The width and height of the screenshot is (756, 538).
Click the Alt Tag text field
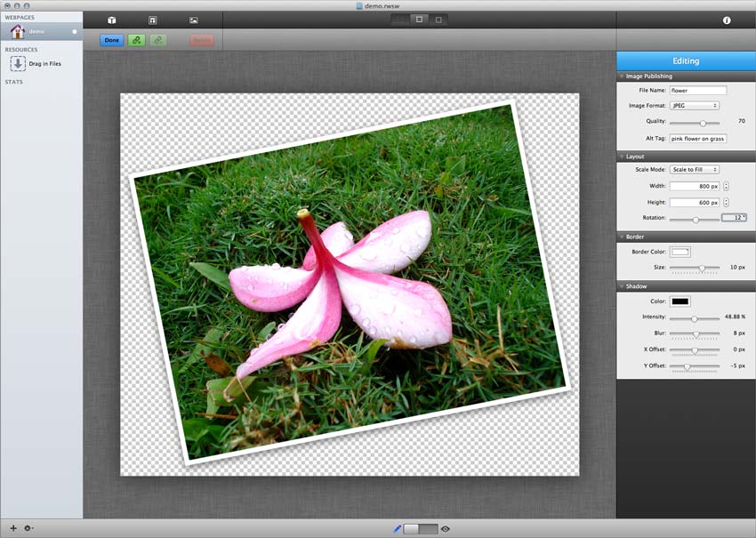(698, 139)
